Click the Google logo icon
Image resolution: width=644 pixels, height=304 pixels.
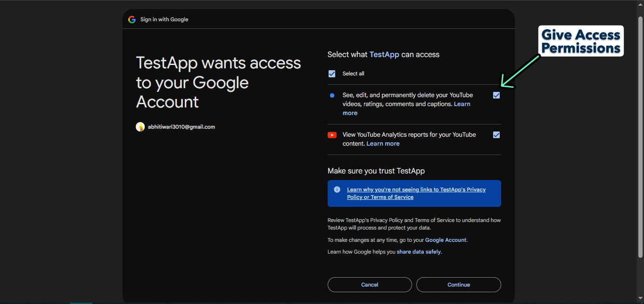(132, 19)
